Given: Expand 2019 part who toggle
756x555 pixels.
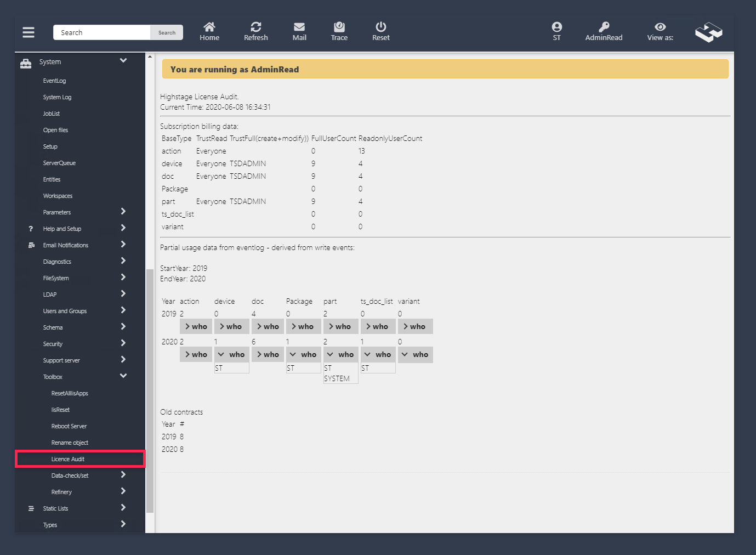Looking at the screenshot, I should pos(340,326).
